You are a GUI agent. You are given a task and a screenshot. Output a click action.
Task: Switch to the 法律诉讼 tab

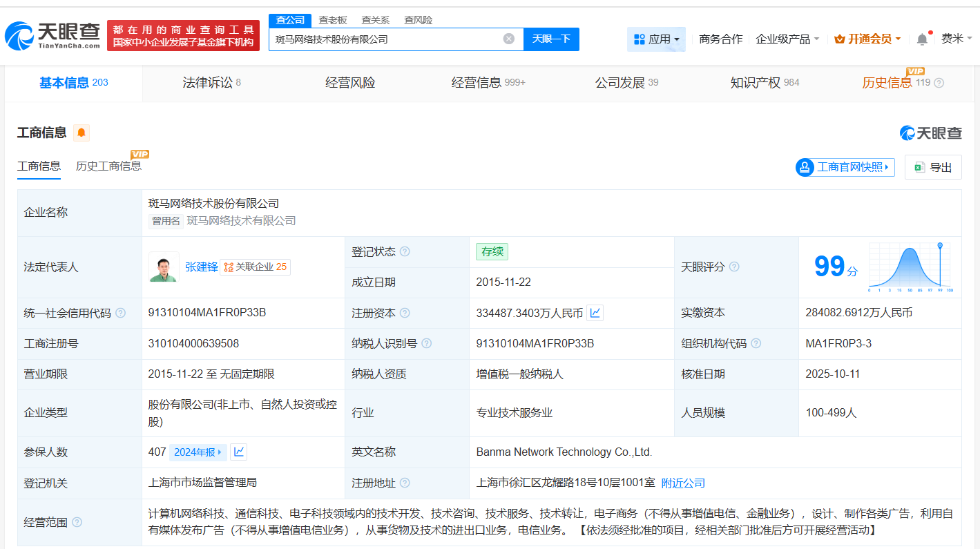tap(206, 81)
